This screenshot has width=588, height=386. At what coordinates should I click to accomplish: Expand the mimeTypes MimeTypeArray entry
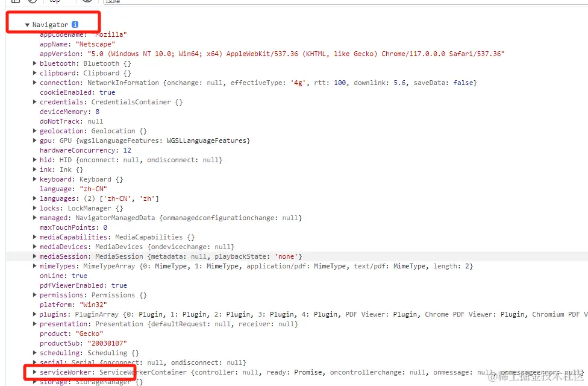pyautogui.click(x=34, y=266)
